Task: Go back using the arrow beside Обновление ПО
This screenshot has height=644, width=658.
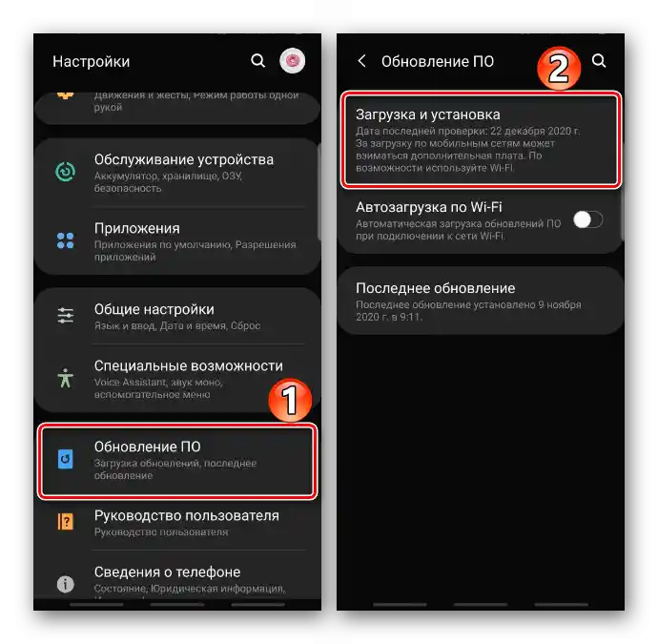Action: click(x=361, y=61)
